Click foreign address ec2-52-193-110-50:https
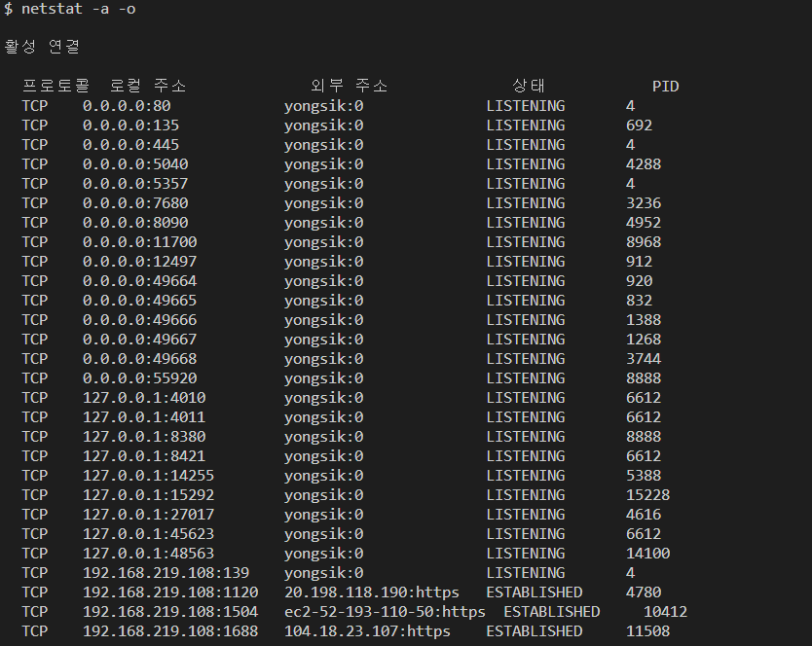Image resolution: width=812 pixels, height=646 pixels. pyautogui.click(x=385, y=612)
